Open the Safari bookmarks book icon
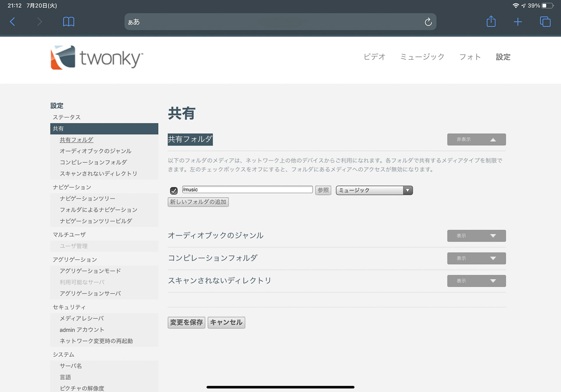The image size is (561, 392). (69, 22)
